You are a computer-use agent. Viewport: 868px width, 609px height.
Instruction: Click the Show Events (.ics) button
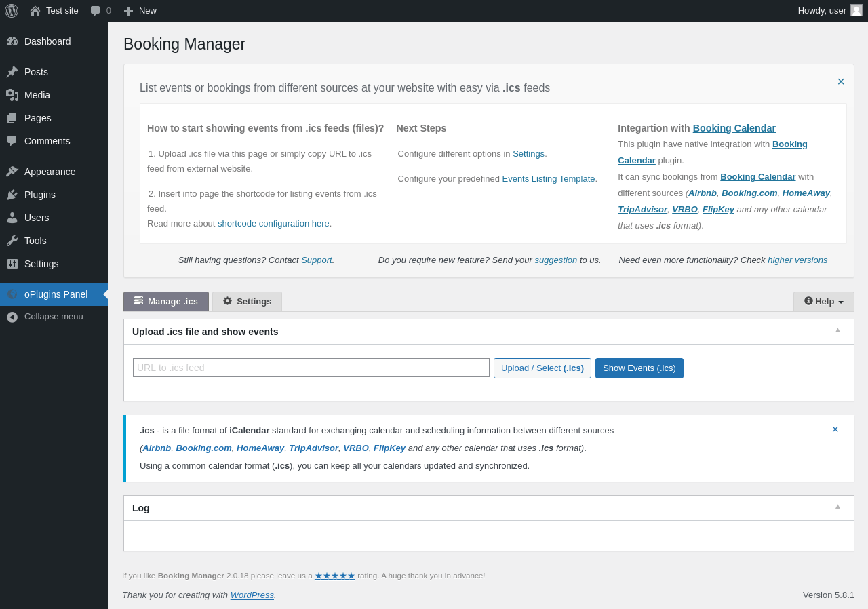coord(639,368)
